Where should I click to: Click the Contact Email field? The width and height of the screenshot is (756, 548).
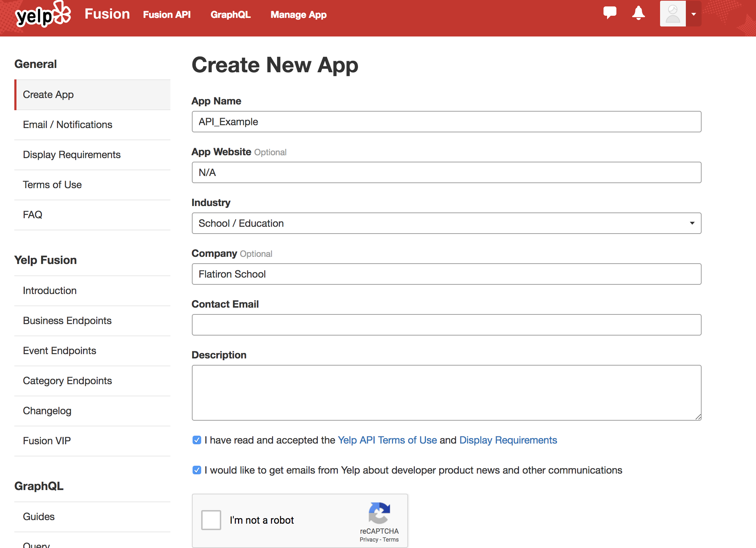pyautogui.click(x=446, y=325)
